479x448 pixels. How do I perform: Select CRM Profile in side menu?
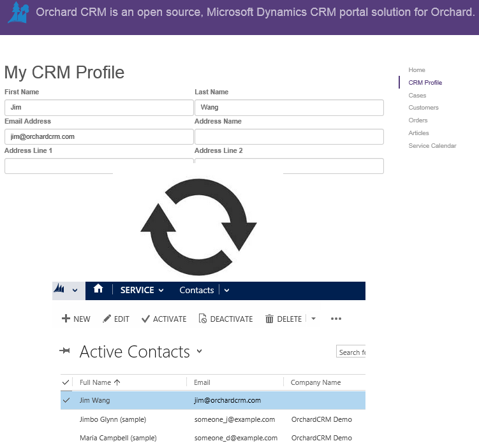[x=425, y=83]
